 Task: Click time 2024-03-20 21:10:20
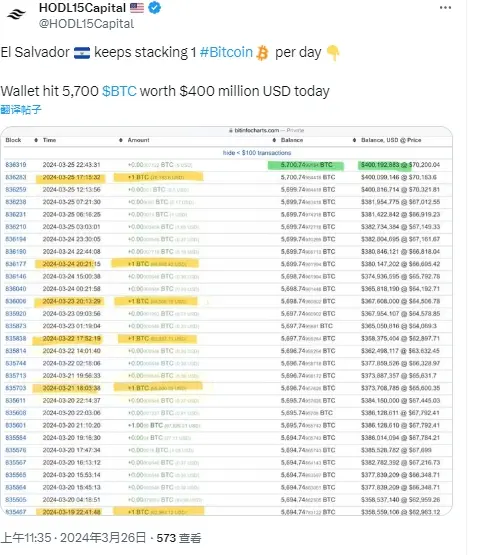[x=72, y=425]
